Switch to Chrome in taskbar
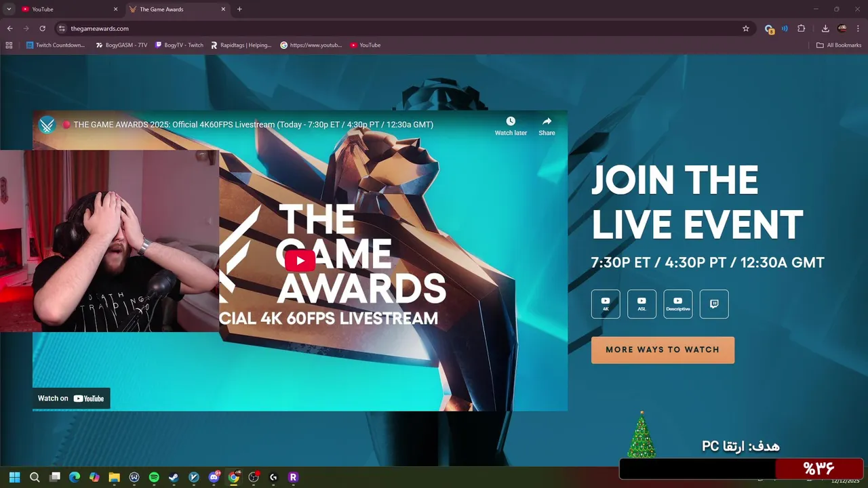The height and width of the screenshot is (488, 868). pos(234,477)
